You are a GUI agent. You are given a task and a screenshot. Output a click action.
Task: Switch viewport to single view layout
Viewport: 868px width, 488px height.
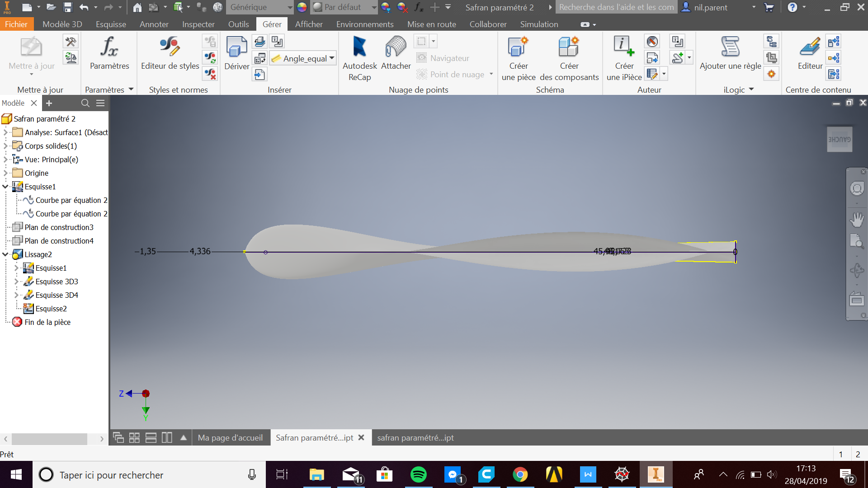click(x=118, y=437)
